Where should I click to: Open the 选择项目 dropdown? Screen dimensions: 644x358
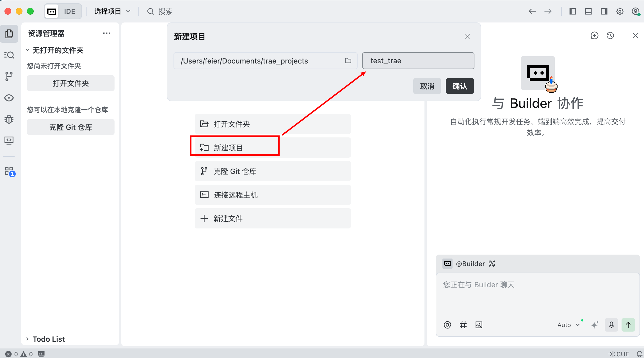point(112,12)
